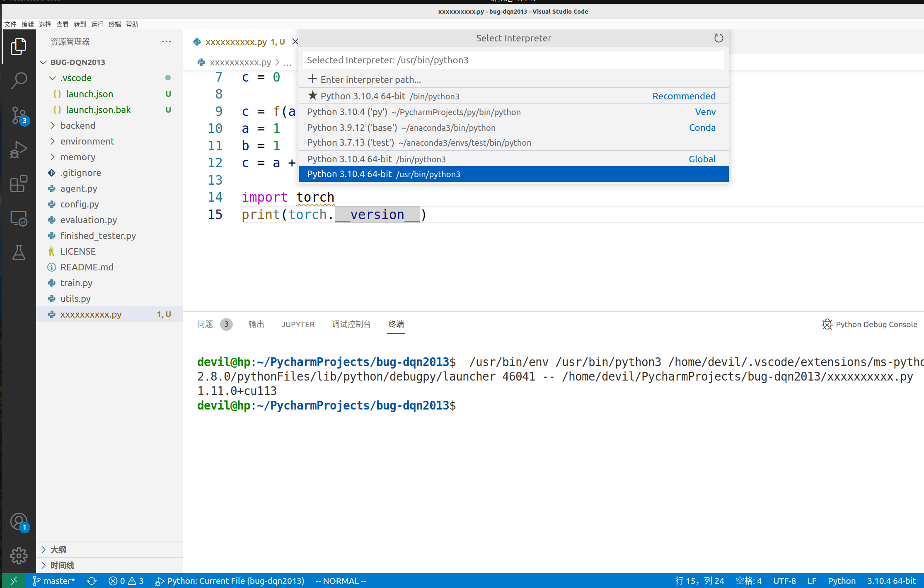The width and height of the screenshot is (924, 588).
Task: Open the Explorer view in activity bar
Action: point(19,46)
